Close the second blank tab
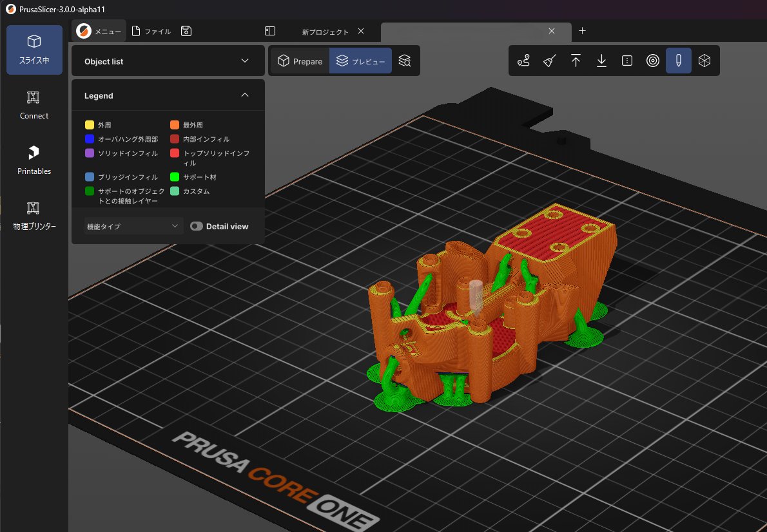767x532 pixels. click(x=552, y=32)
